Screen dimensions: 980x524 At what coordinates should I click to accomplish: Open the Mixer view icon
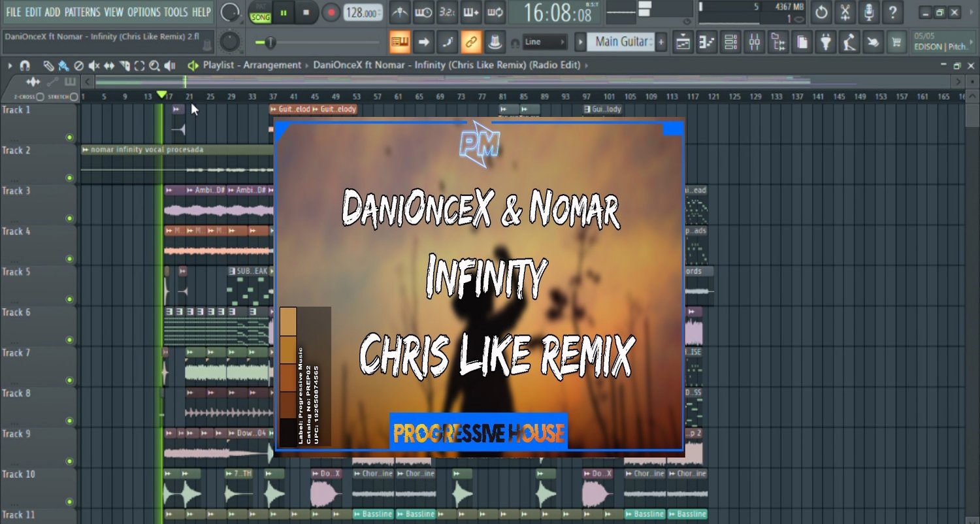(755, 42)
